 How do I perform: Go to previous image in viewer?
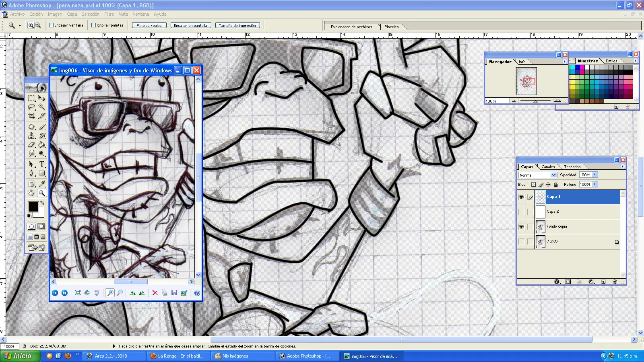[x=55, y=293]
